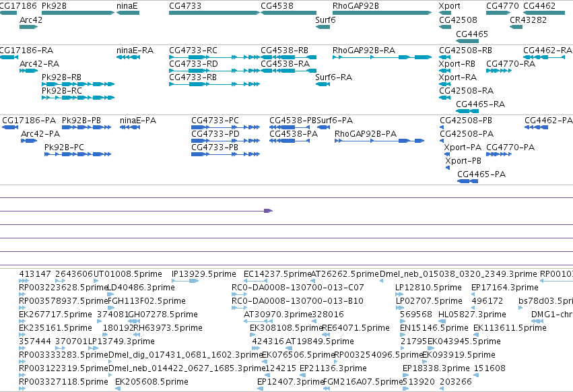Select protein Xport-PB
Screen dimensions: 573x392
(448, 168)
